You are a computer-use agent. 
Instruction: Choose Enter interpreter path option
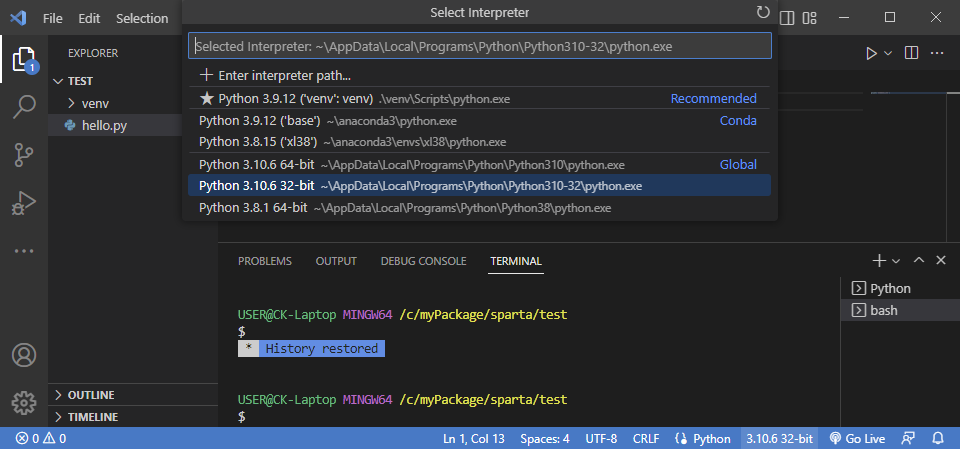[479, 76]
